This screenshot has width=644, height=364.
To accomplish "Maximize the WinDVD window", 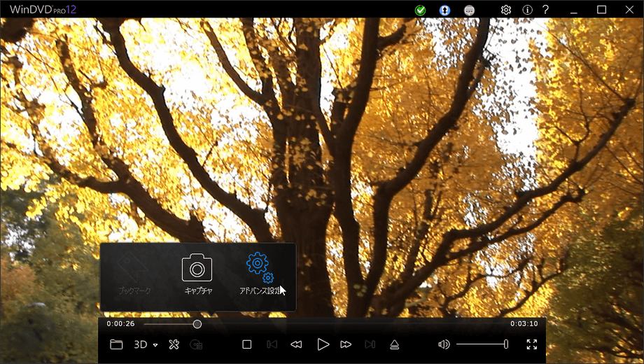I will click(602, 9).
